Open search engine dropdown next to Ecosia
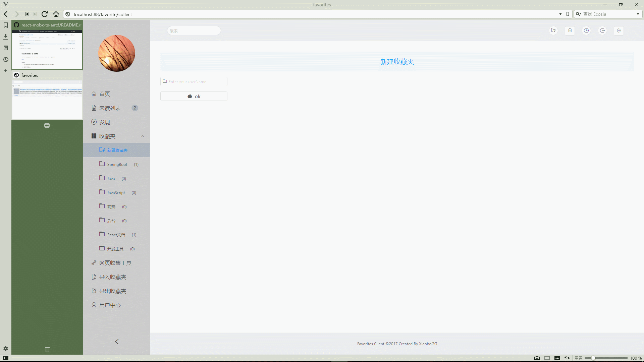The width and height of the screenshot is (644, 362). point(638,14)
